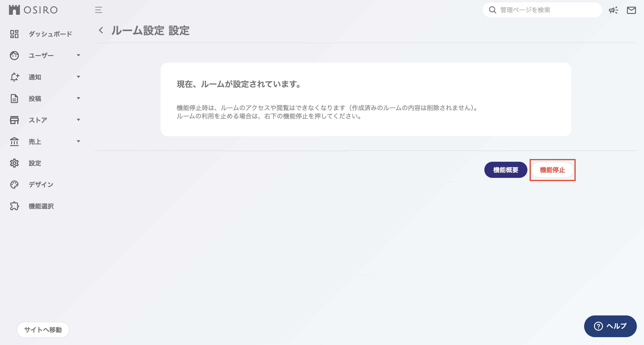Select ユーザー in the sidebar
This screenshot has width=644, height=345.
(x=41, y=56)
